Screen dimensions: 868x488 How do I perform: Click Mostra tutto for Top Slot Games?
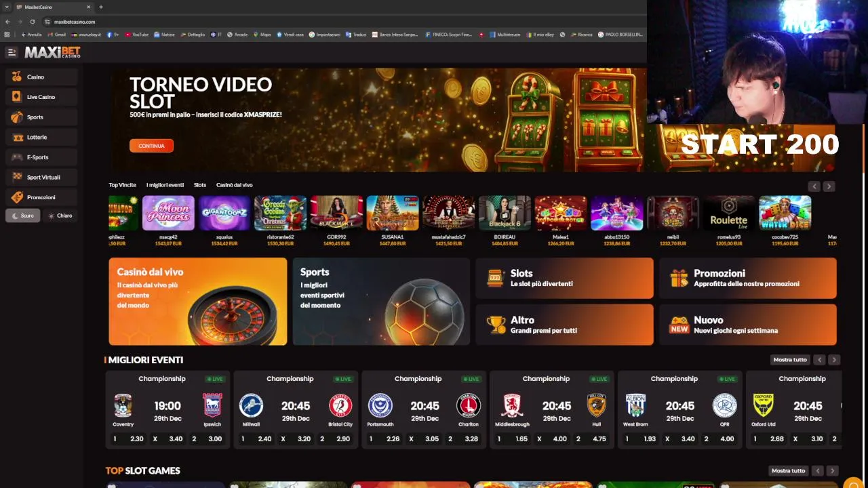coord(789,470)
